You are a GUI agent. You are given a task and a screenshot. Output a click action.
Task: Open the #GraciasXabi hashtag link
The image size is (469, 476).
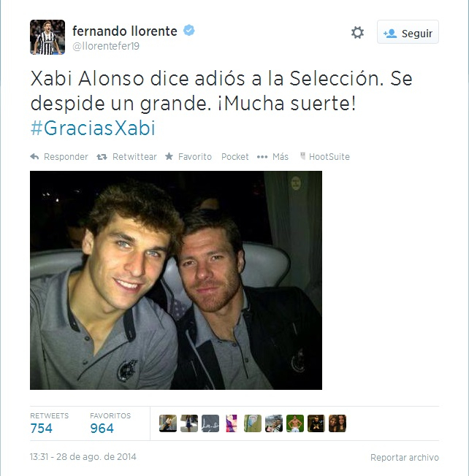(x=93, y=128)
